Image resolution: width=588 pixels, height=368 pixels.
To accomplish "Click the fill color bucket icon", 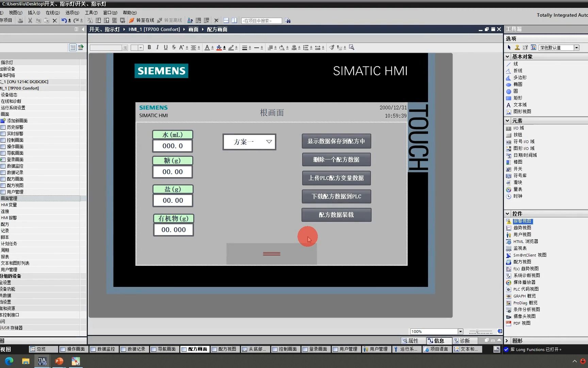I will pyautogui.click(x=219, y=48).
